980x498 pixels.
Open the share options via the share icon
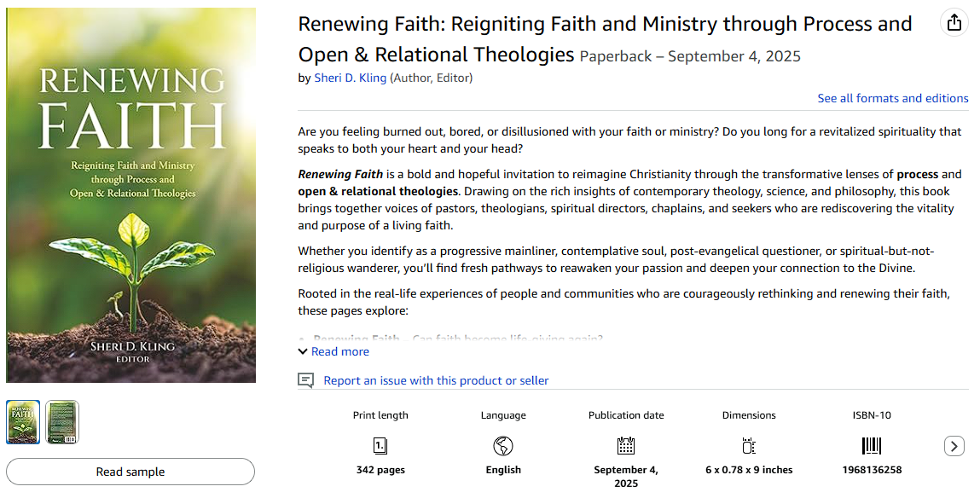(954, 23)
